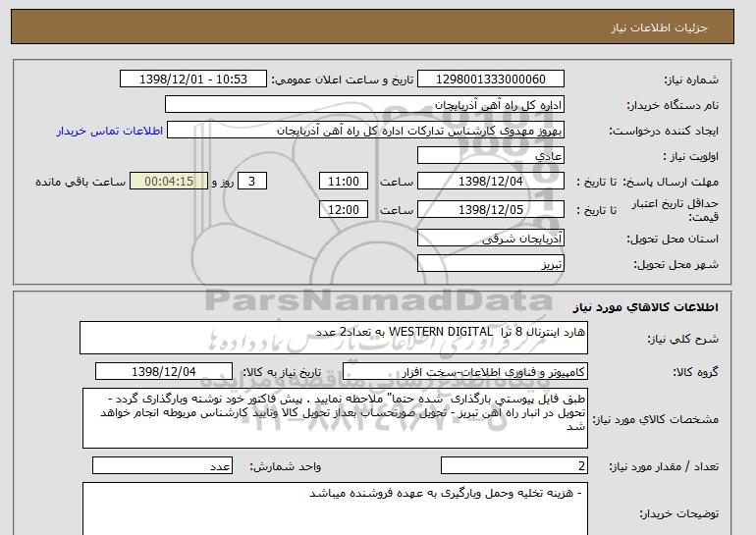756x535 pixels.
Task: Click the label ساعت باقی مانده
Action: tap(81, 183)
